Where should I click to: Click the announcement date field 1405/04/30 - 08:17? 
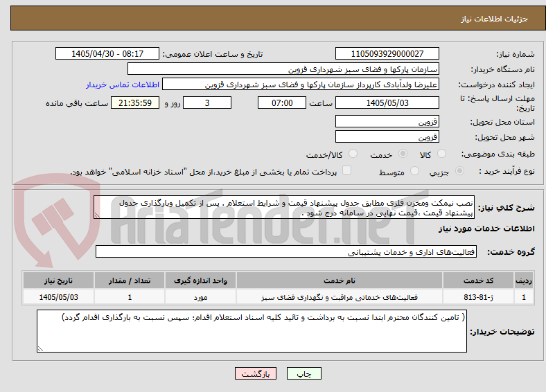(x=107, y=53)
